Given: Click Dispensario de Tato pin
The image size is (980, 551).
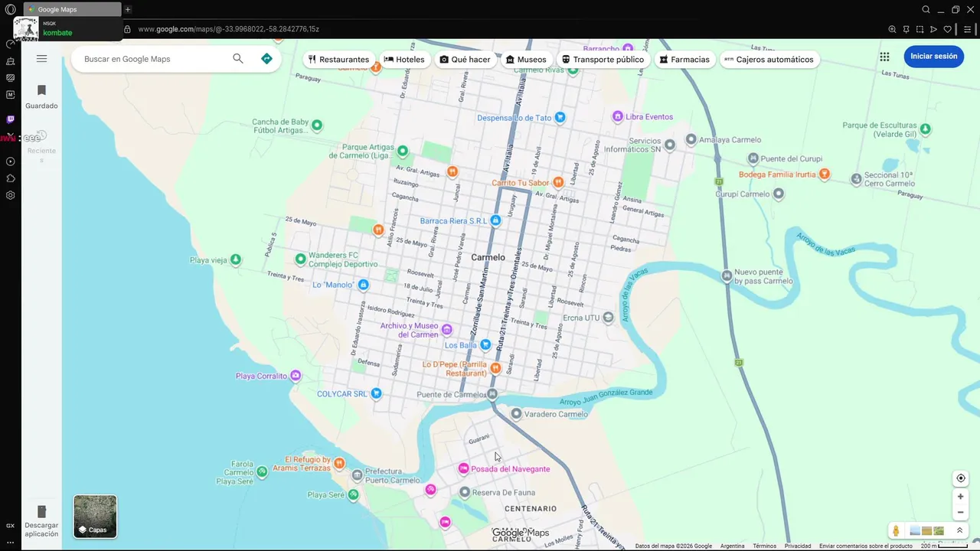Looking at the screenshot, I should click(x=560, y=117).
